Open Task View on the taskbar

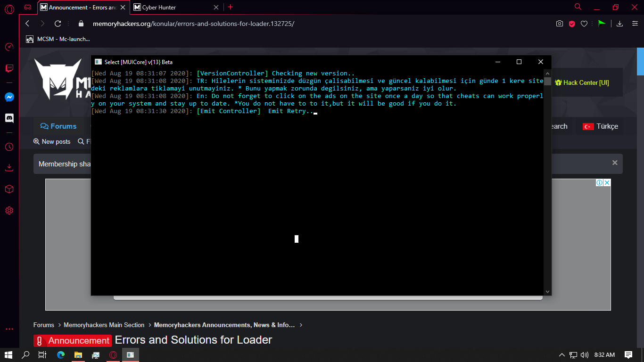[42, 354]
